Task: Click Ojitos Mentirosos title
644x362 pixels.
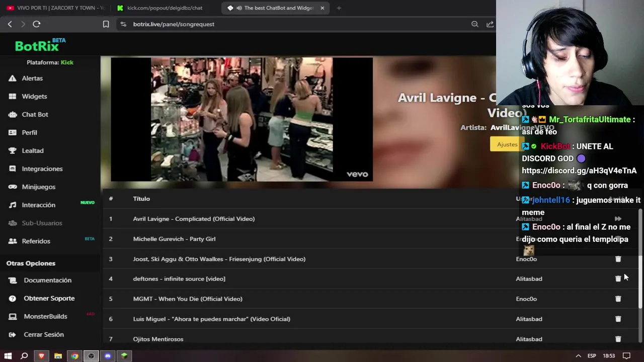Action: (x=158, y=339)
